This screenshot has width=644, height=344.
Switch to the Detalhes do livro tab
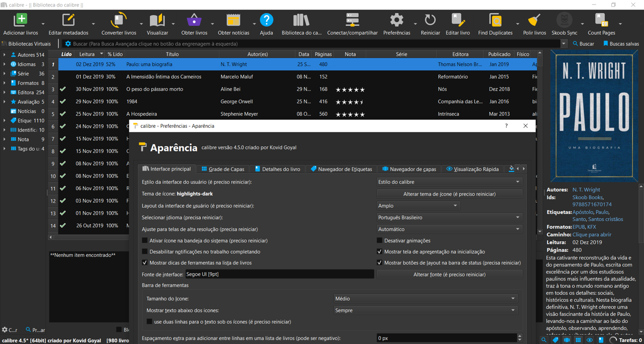pos(277,169)
